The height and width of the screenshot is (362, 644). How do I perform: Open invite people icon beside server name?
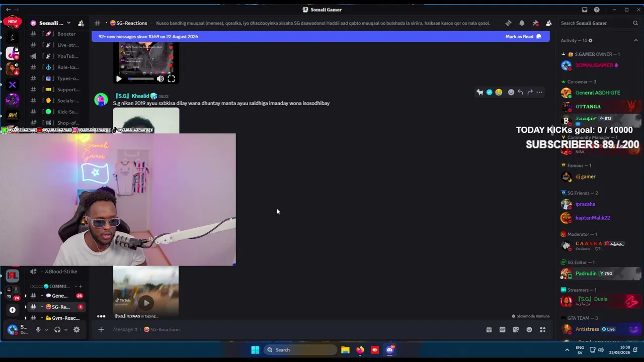(x=81, y=23)
